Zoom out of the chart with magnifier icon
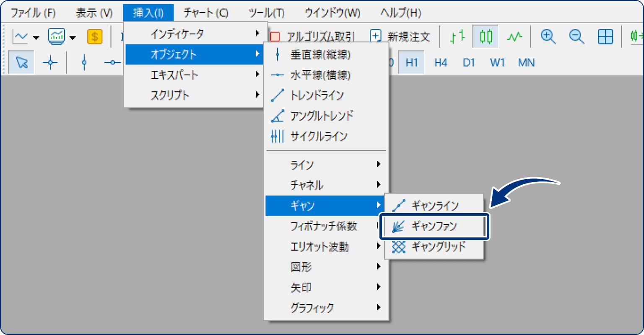This screenshot has height=335, width=644. coord(576,36)
